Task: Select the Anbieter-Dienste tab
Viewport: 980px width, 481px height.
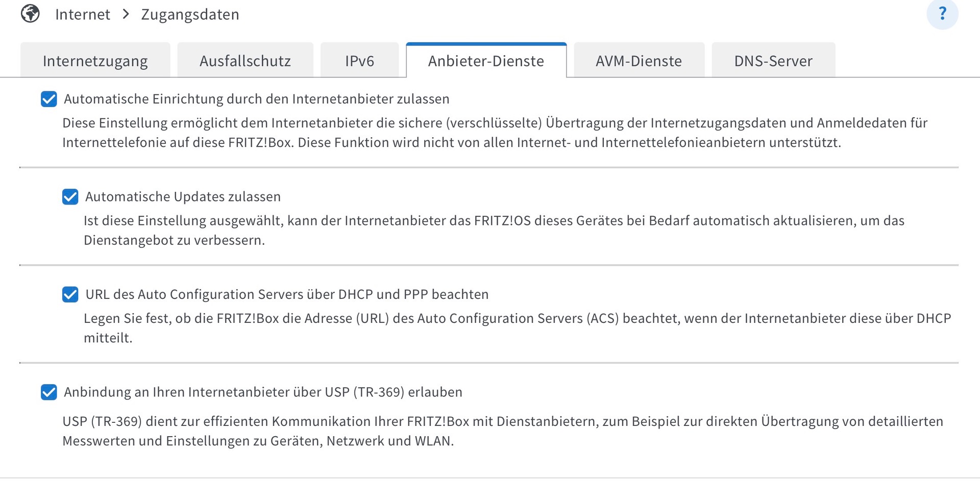Action: click(486, 60)
